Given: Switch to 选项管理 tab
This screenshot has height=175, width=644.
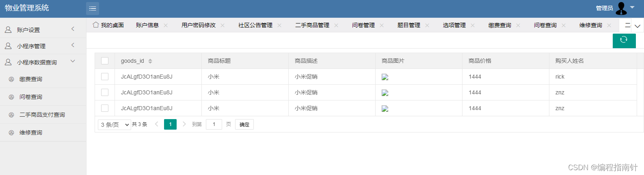Looking at the screenshot, I should tap(454, 25).
